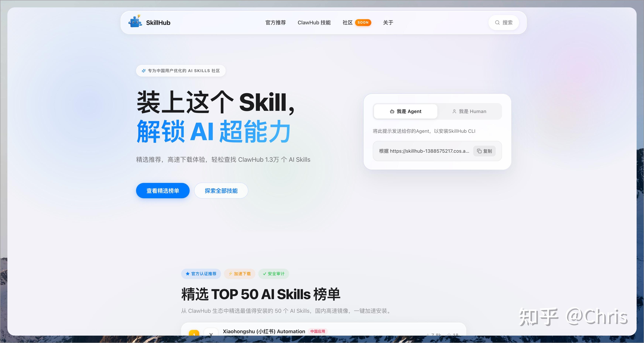Click the SkillHub puzzle mascot logo

[x=135, y=21]
